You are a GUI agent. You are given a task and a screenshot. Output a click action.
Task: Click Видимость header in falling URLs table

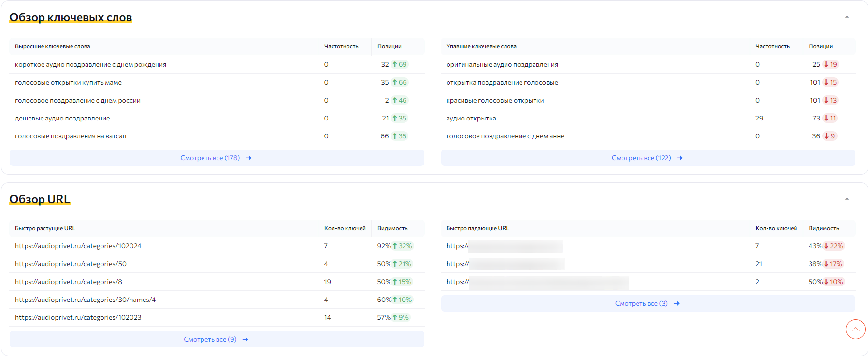pyautogui.click(x=824, y=228)
